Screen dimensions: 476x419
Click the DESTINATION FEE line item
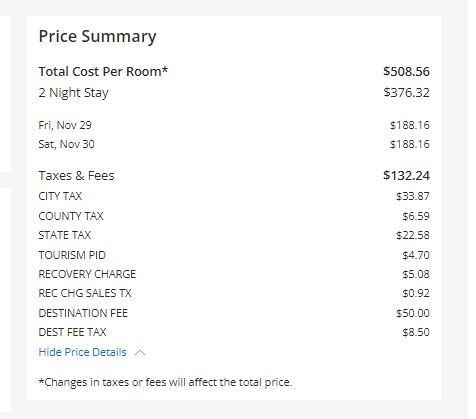pyautogui.click(x=234, y=313)
